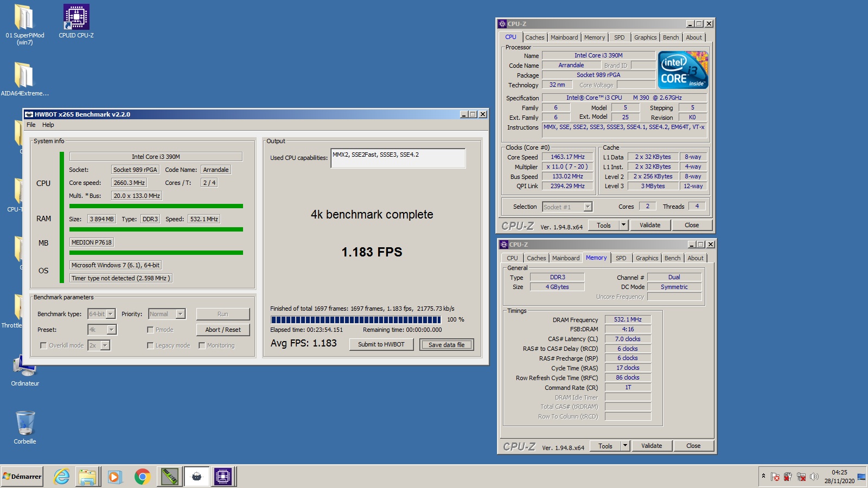Click the Used CPU capabilities text box

(398, 158)
